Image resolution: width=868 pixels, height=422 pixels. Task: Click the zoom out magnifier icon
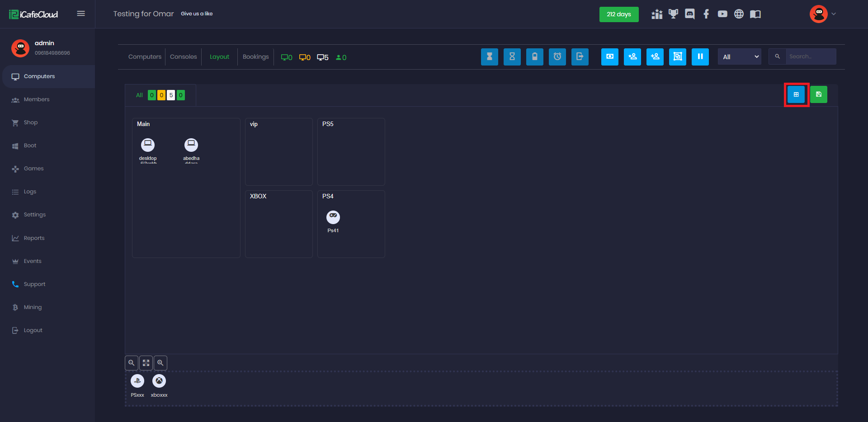click(132, 363)
